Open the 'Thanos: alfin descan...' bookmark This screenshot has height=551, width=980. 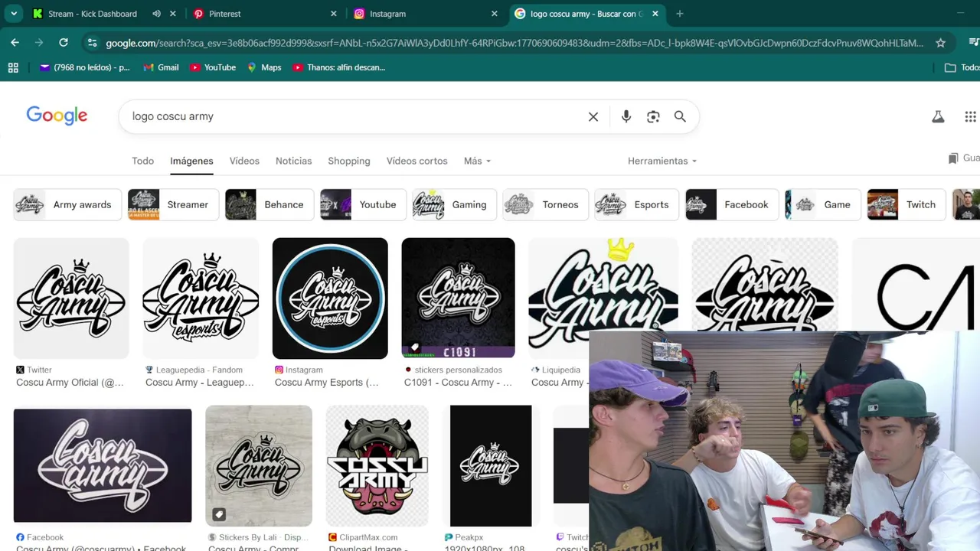point(339,67)
